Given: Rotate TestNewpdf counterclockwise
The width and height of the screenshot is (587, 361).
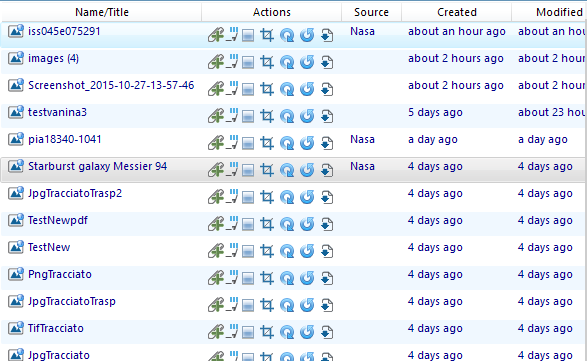Looking at the screenshot, I should (307, 224).
